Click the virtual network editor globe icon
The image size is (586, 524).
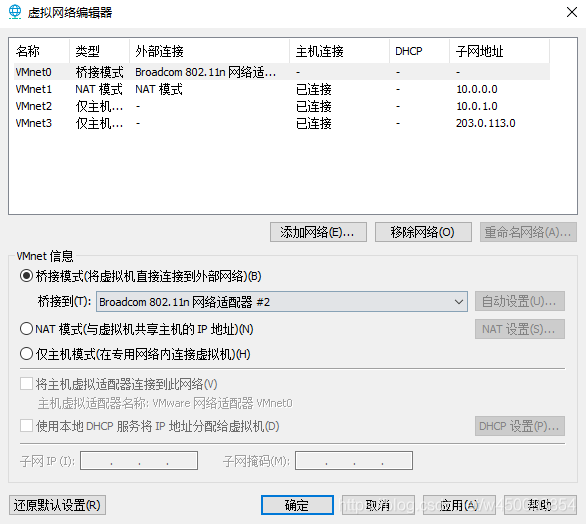point(15,12)
